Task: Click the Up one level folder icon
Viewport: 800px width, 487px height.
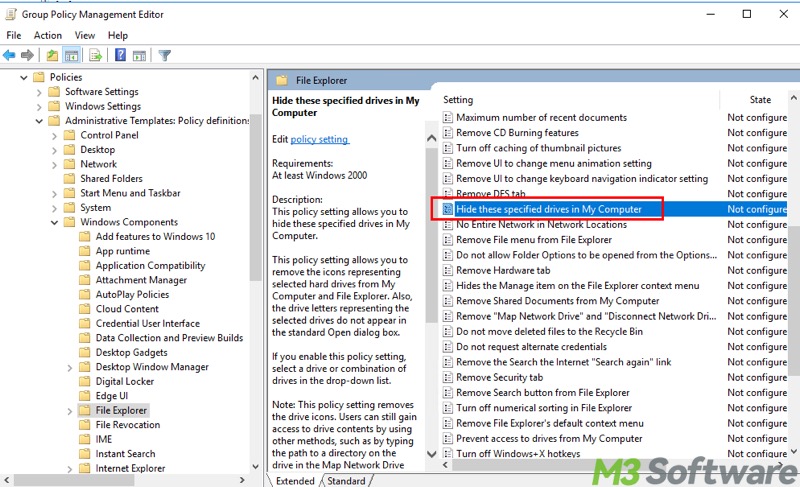Action: click(x=52, y=55)
